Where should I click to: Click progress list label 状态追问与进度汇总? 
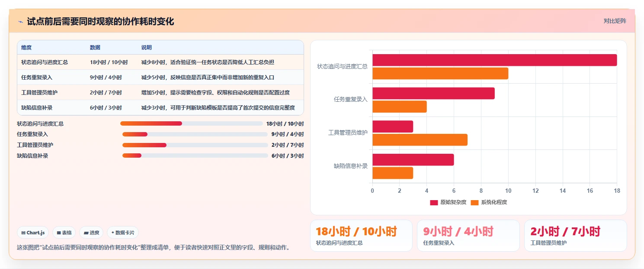click(x=40, y=124)
